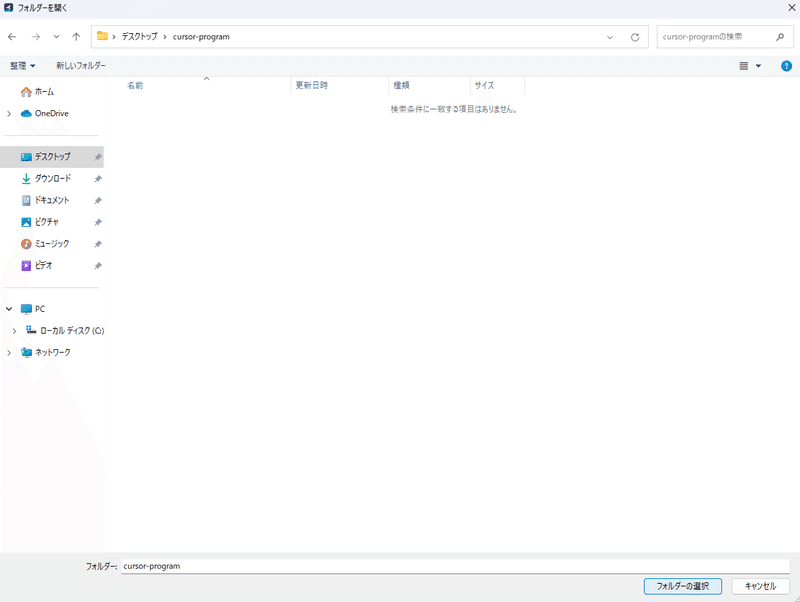
Task: Open the 整理 menu
Action: tap(22, 66)
